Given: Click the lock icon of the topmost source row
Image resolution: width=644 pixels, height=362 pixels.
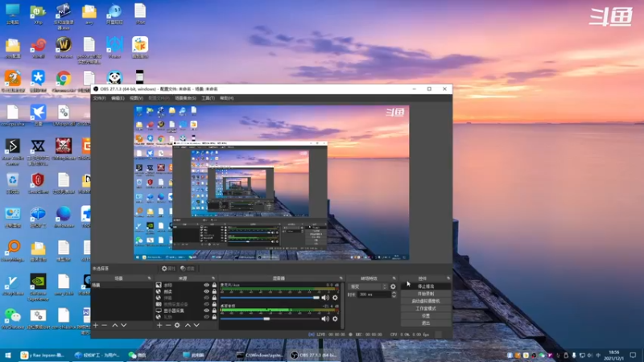Looking at the screenshot, I should (x=214, y=285).
